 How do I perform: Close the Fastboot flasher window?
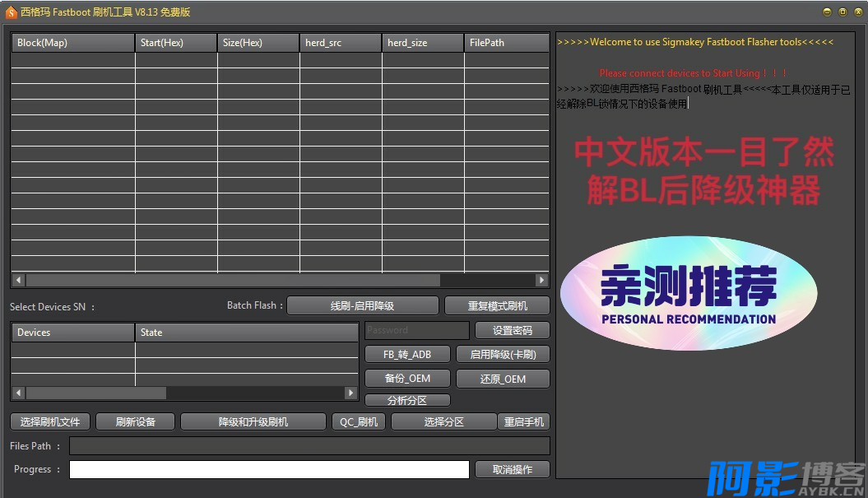pos(859,12)
